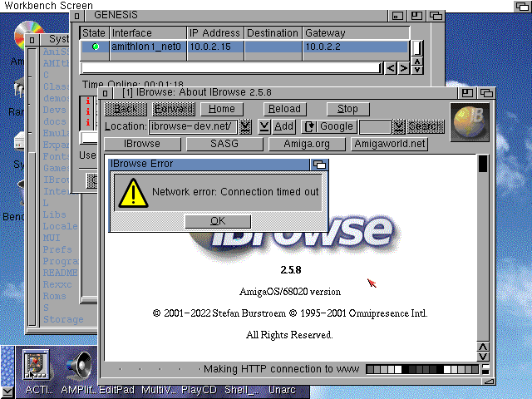
Task: Open the SASG fast link
Action: (x=224, y=144)
